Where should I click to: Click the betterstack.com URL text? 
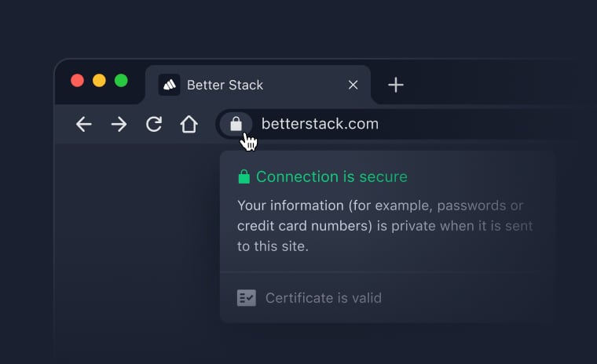click(320, 124)
